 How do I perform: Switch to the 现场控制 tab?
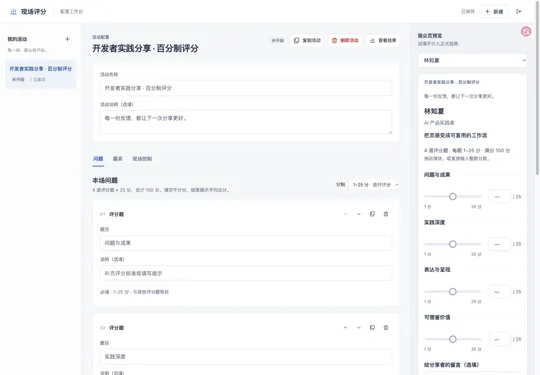142,159
